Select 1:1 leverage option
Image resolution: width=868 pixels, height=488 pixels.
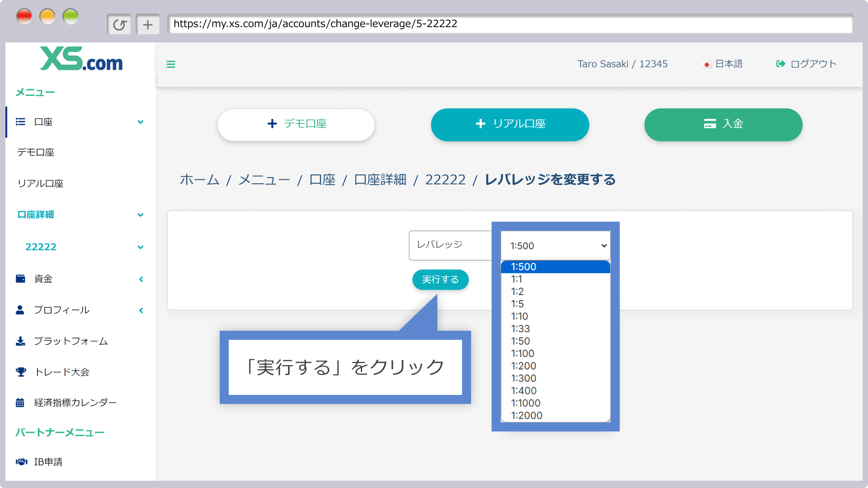coord(556,279)
